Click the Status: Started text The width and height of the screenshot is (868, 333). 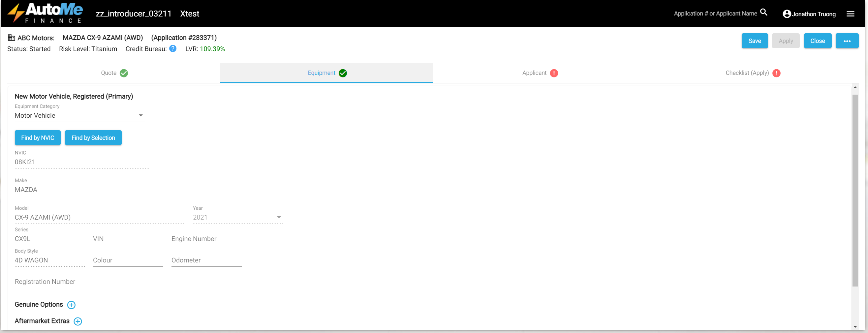click(29, 49)
